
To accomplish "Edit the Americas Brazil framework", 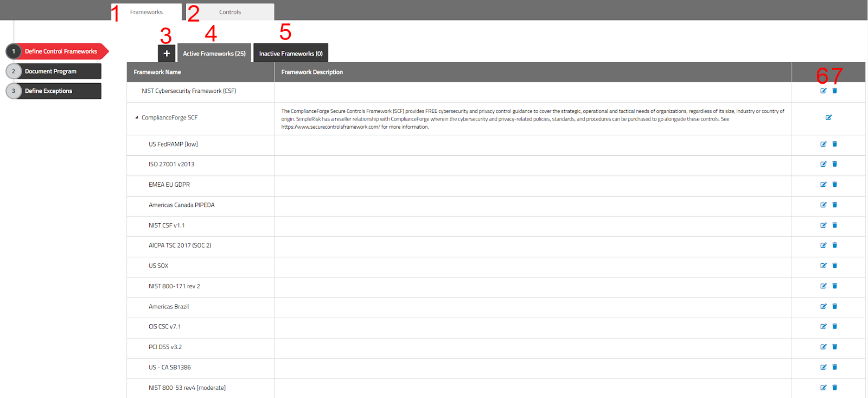I will 823,306.
